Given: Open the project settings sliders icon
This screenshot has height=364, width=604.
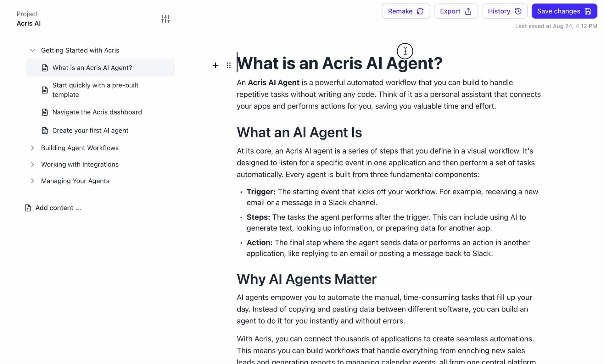Looking at the screenshot, I should pos(165,19).
